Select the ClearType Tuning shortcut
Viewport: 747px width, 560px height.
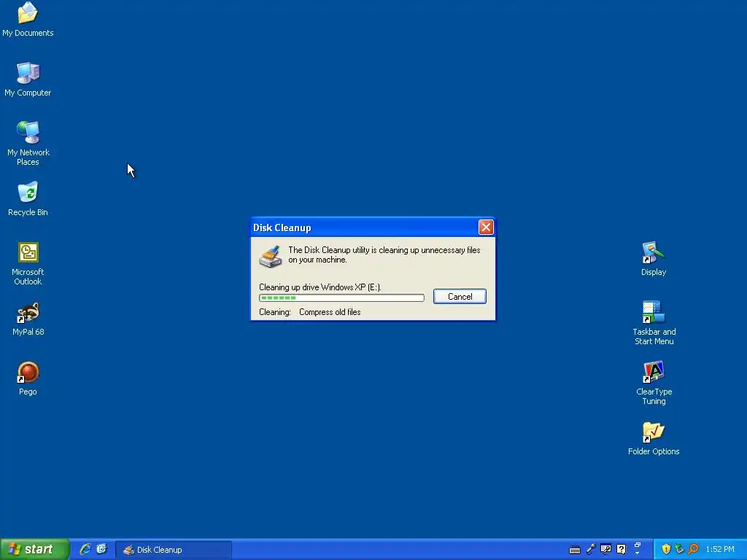(654, 383)
